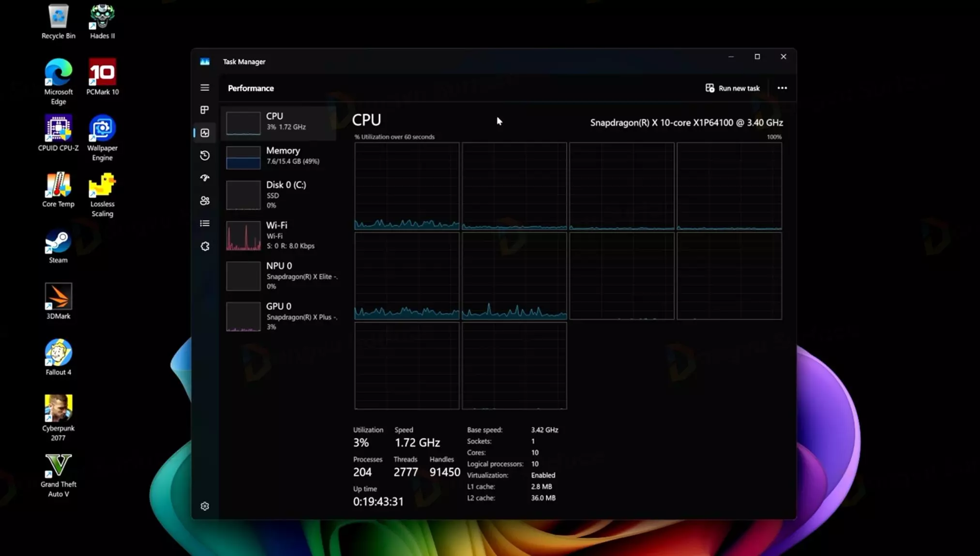The height and width of the screenshot is (556, 980).
Task: Open PCMark 10 desktop shortcut
Action: click(x=102, y=77)
